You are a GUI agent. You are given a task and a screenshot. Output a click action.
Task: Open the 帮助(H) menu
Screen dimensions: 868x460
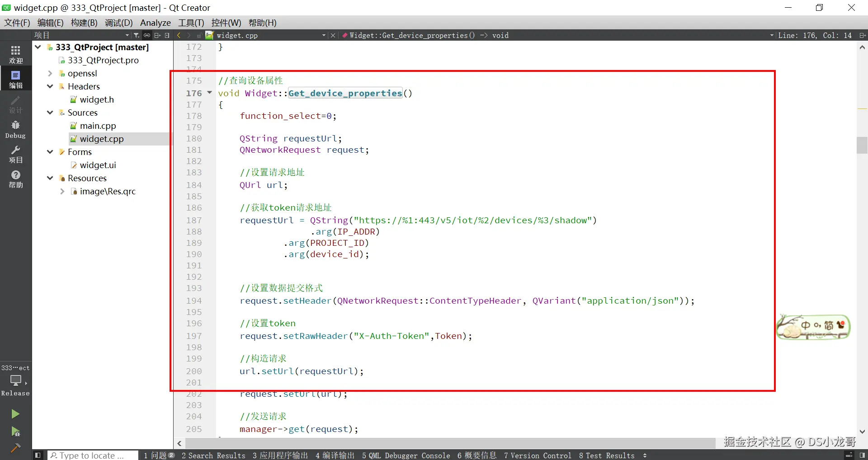pos(262,23)
